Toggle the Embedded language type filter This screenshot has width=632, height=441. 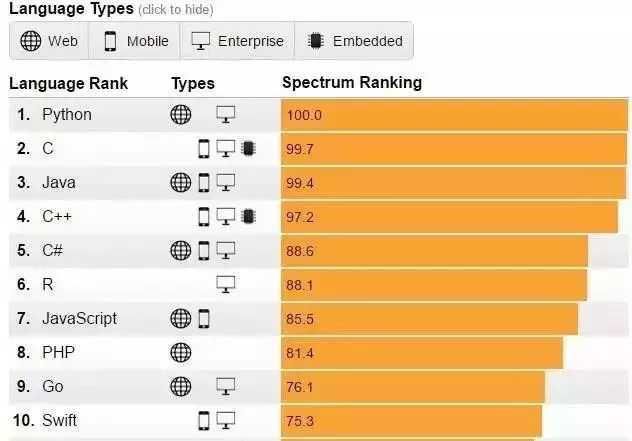click(354, 41)
